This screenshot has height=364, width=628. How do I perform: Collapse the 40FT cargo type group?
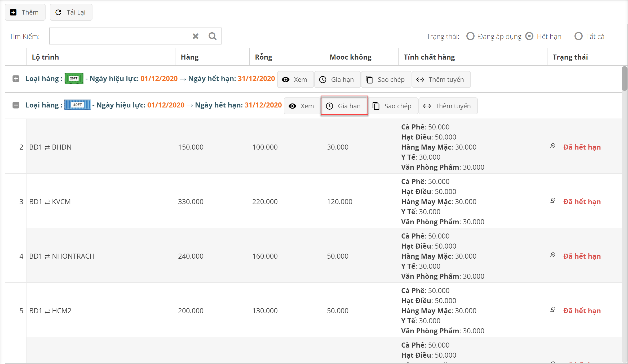tap(16, 105)
